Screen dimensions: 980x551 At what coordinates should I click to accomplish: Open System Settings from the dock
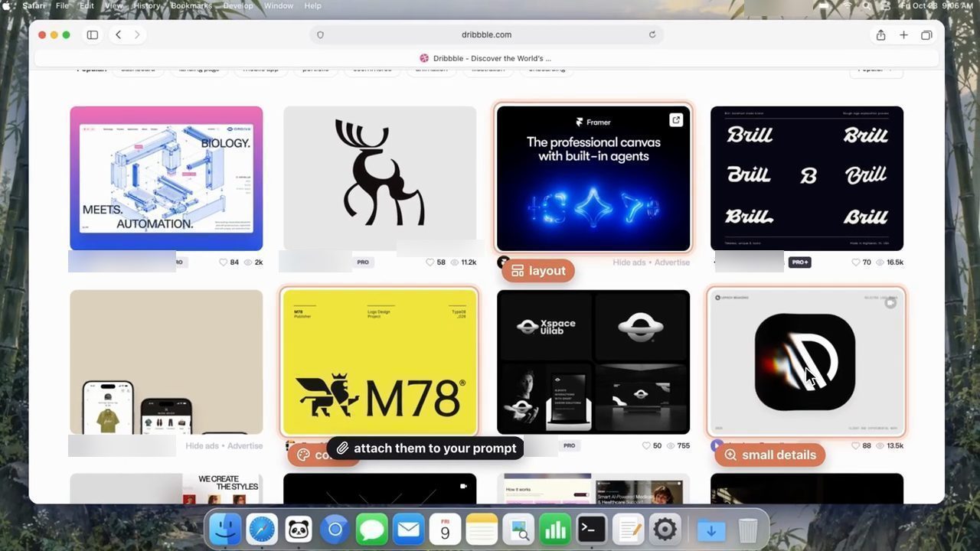[x=665, y=530]
